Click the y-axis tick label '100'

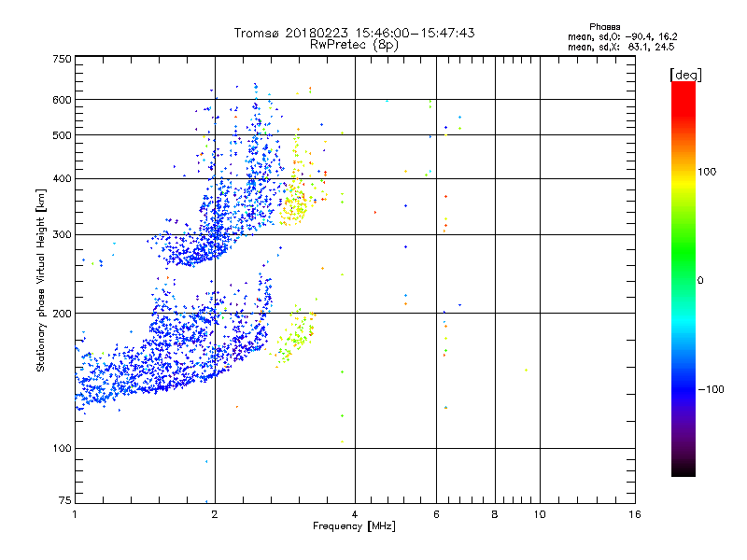click(x=62, y=449)
